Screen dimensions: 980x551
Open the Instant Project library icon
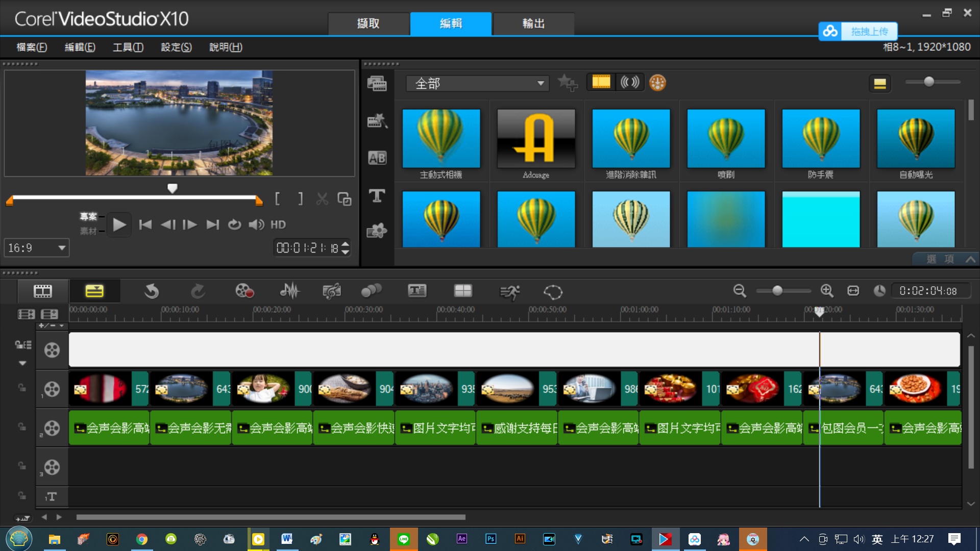[377, 120]
